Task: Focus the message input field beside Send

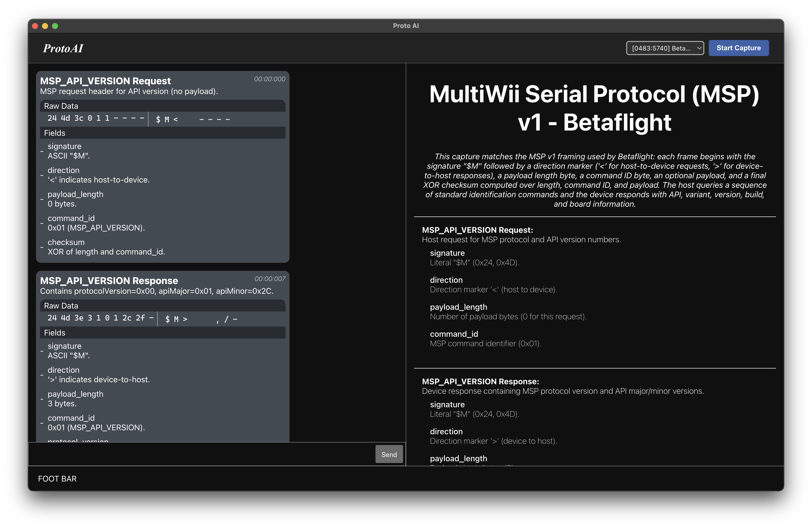Action: point(201,454)
